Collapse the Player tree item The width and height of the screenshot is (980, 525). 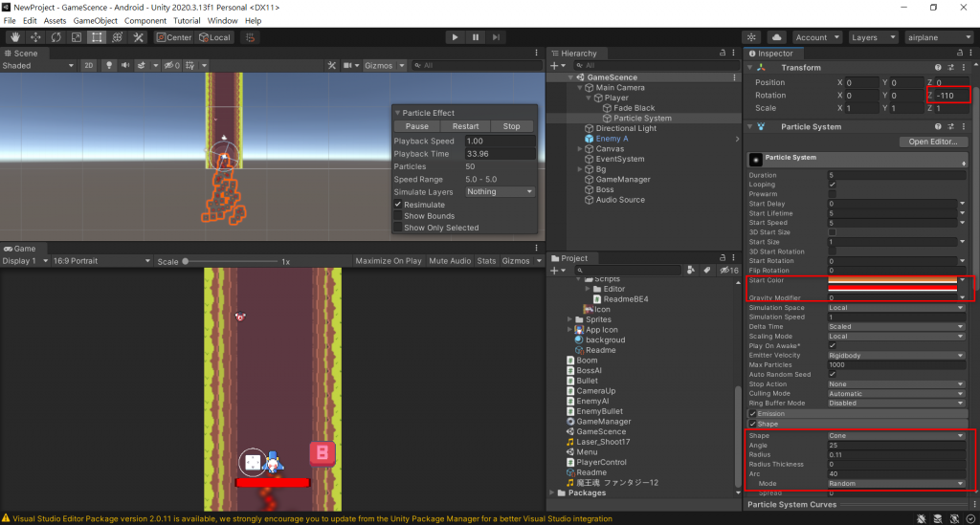(x=589, y=98)
